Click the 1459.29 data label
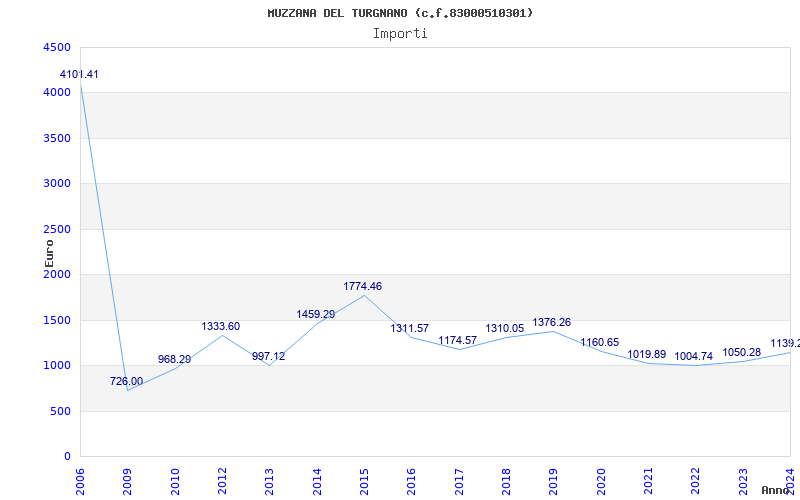Viewport: 800px width, 500px height. pyautogui.click(x=316, y=315)
